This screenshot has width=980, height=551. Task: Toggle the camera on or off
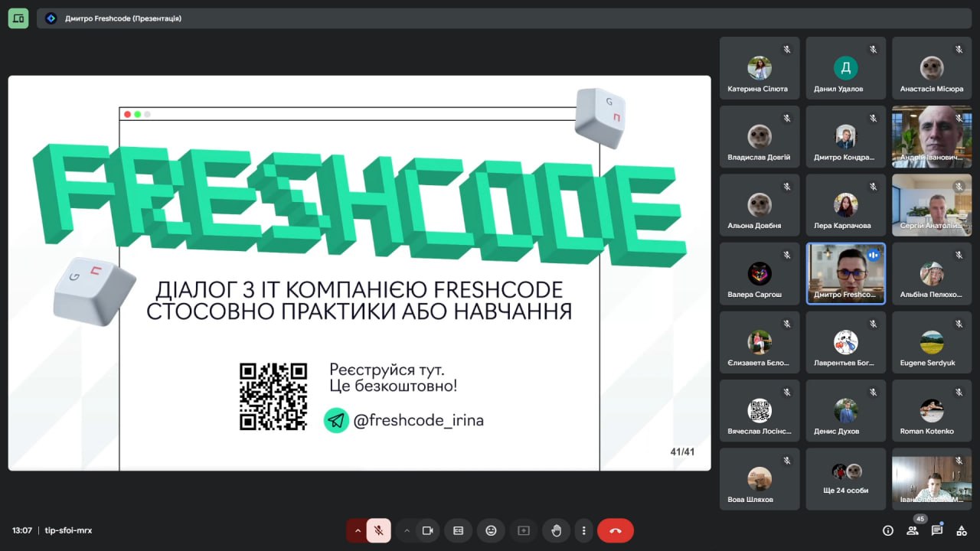[427, 530]
